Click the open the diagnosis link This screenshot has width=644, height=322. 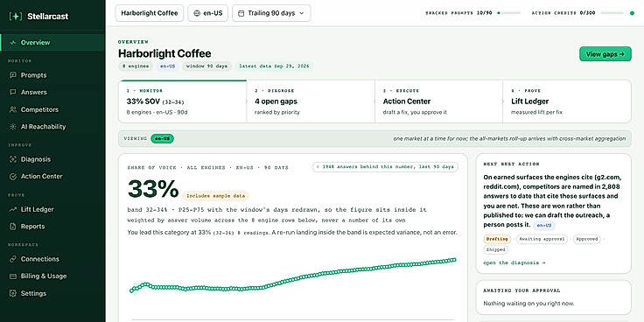tap(514, 262)
